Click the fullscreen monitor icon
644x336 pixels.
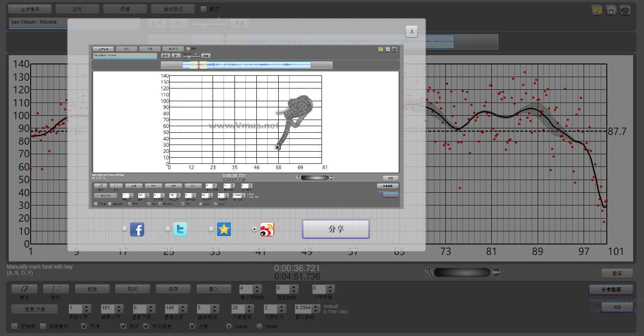626,10
